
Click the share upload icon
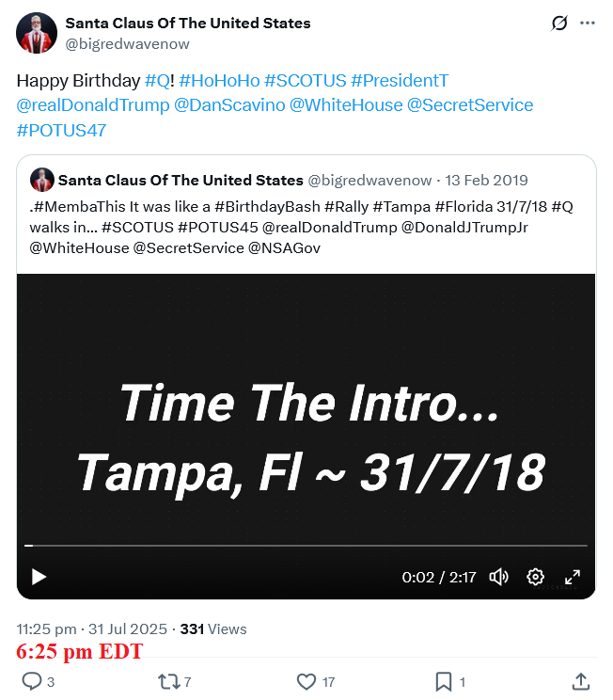(581, 681)
